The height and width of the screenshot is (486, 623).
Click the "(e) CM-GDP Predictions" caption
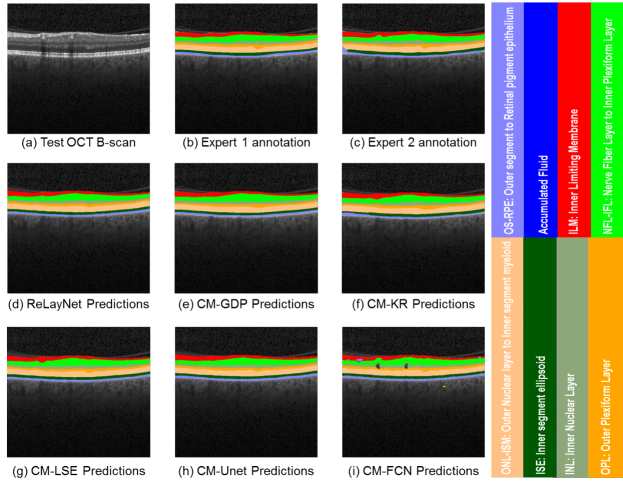(246, 304)
